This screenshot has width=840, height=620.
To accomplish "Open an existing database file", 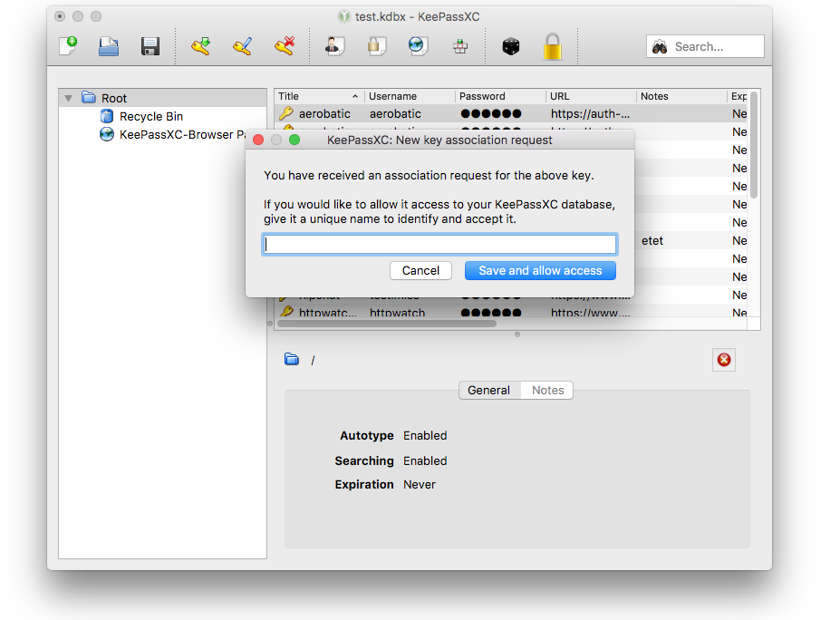I will (109, 46).
